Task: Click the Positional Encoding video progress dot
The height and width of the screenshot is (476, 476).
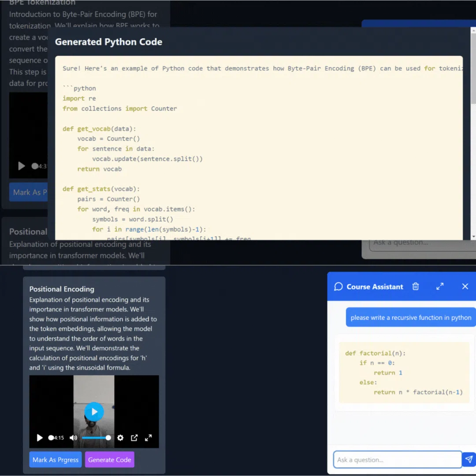Action: point(51,438)
